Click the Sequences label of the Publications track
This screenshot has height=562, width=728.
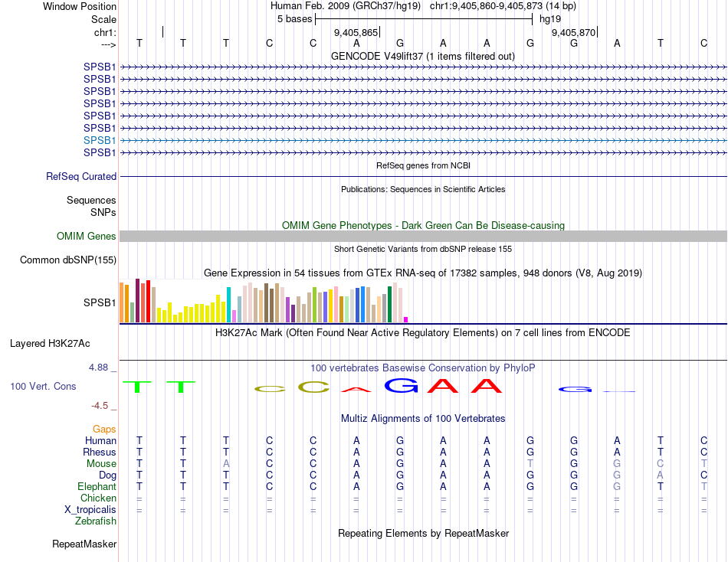click(x=91, y=200)
